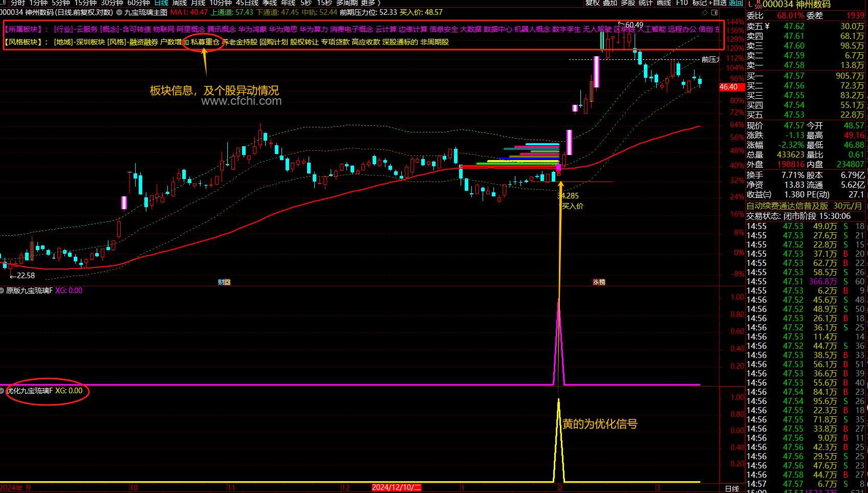Screen dimensions: 868x493
Task: Select the 15秒 period tab
Action: coord(324,3)
